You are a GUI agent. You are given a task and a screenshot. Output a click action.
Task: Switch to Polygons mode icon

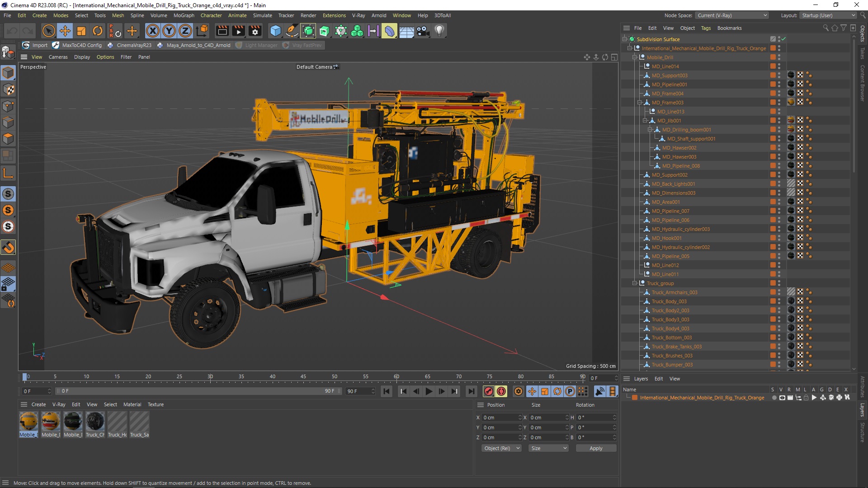point(8,139)
